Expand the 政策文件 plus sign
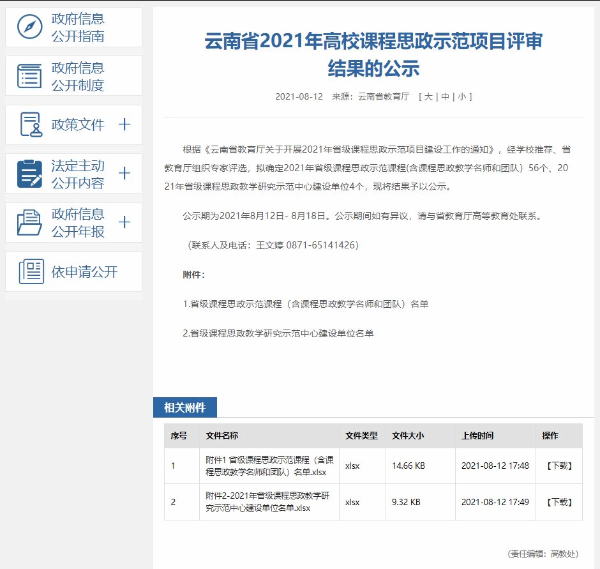This screenshot has width=600, height=569. [124, 125]
